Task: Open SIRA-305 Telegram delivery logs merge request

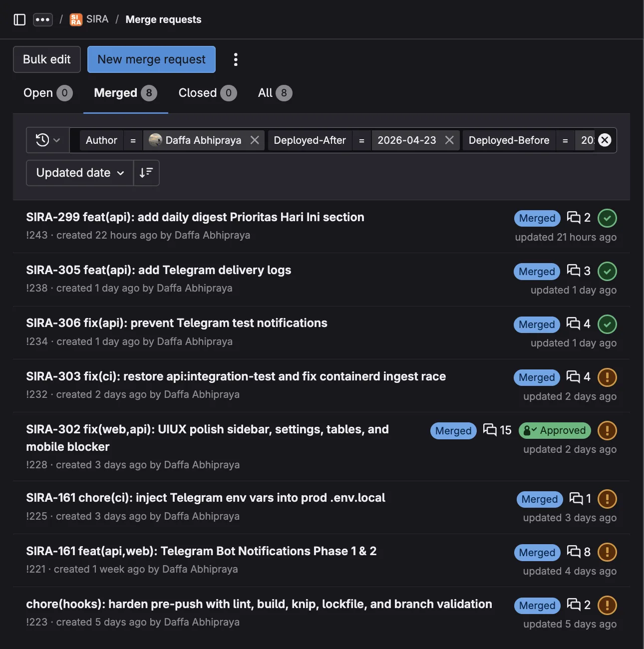Action: point(159,270)
